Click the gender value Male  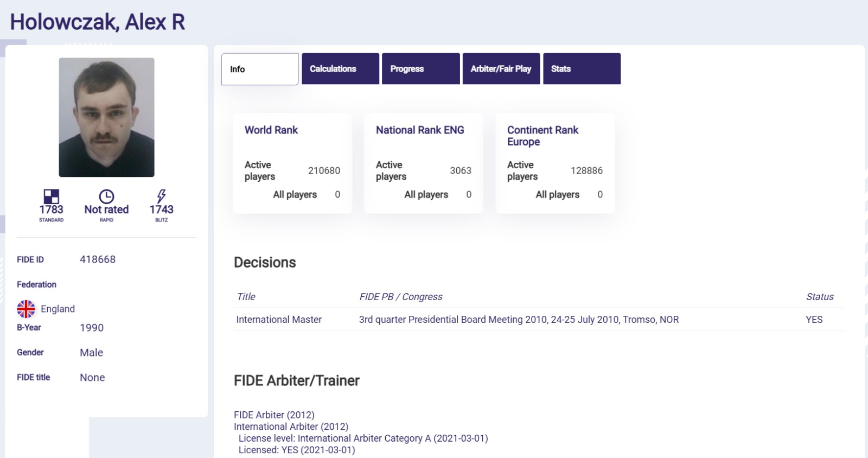(x=91, y=353)
